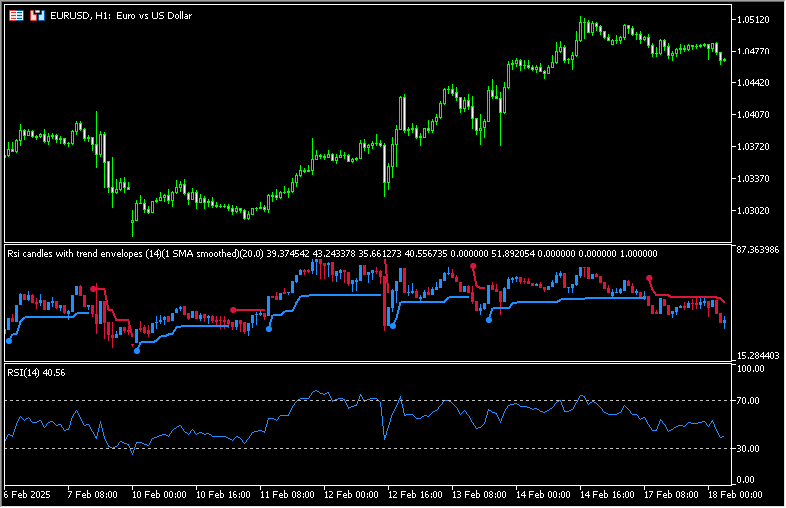
Task: Click the '14 Feb 00:00' time axis label
Action: click(543, 495)
